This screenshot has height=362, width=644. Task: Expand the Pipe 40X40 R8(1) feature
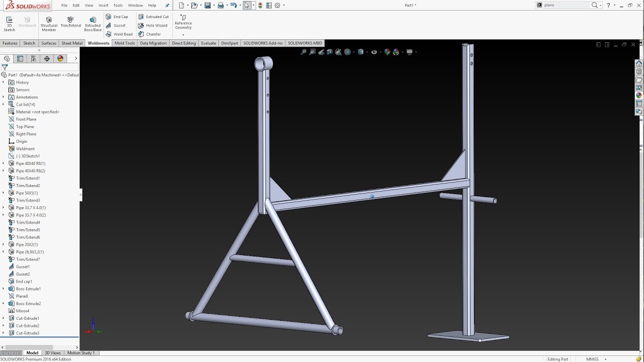(x=4, y=163)
